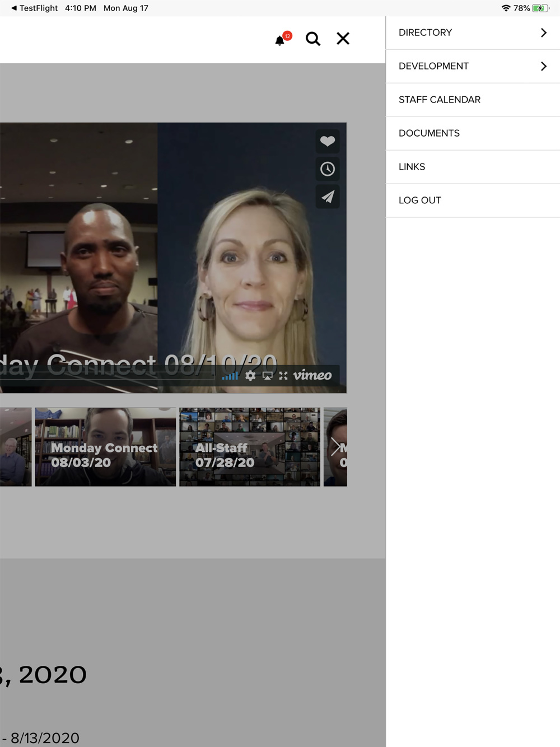Screen dimensions: 560x747
Task: Adjust the Vimeo volume bars
Action: (230, 376)
